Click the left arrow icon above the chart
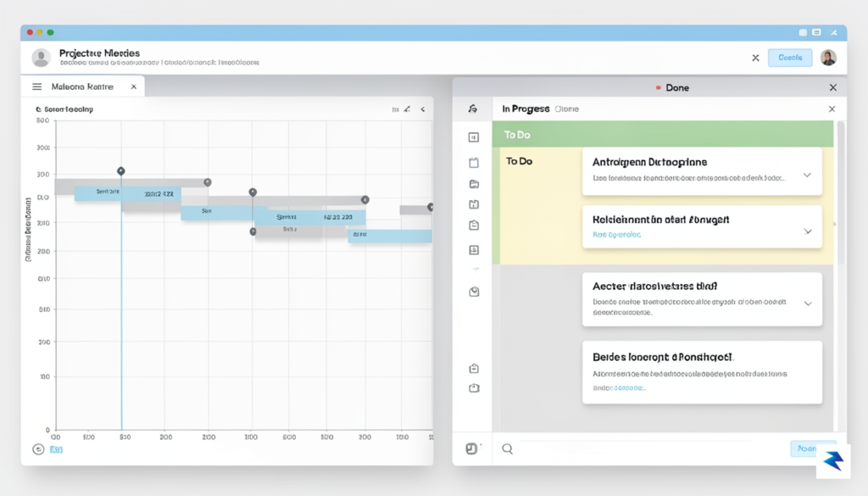This screenshot has height=496, width=868. click(x=423, y=109)
